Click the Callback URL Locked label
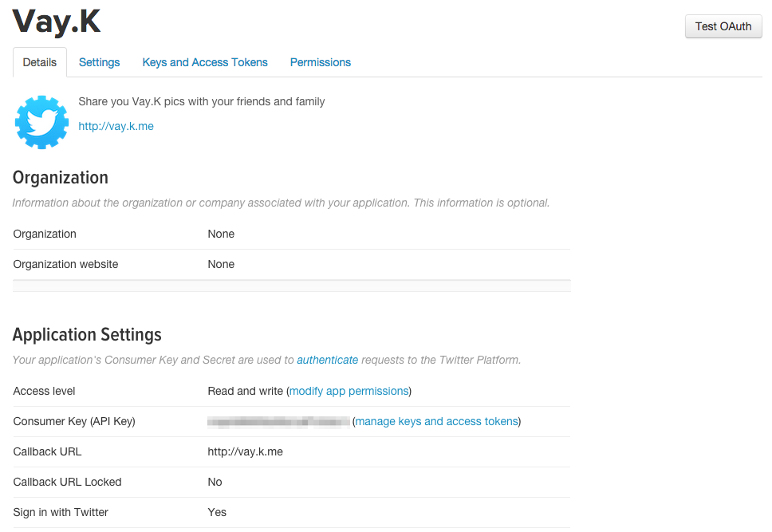Image resolution: width=772 pixels, height=532 pixels. point(68,482)
